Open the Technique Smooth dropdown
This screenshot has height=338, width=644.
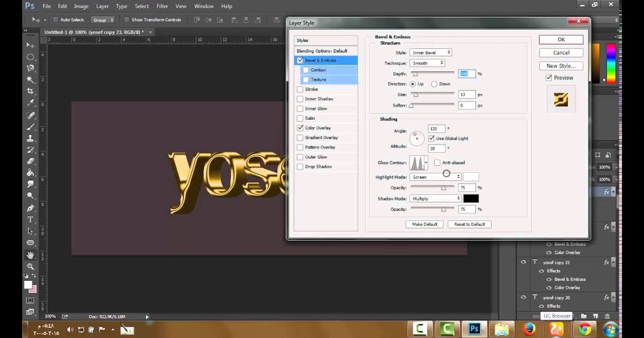pyautogui.click(x=428, y=63)
